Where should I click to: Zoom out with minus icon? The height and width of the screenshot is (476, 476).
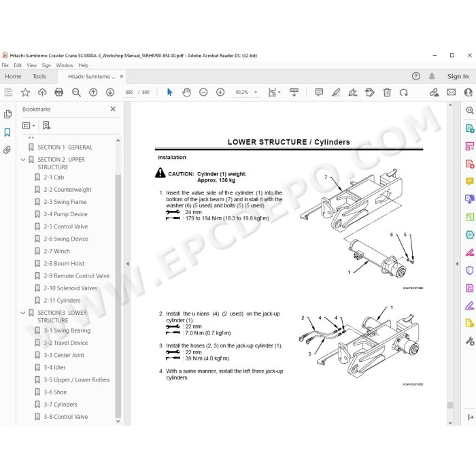(x=203, y=92)
